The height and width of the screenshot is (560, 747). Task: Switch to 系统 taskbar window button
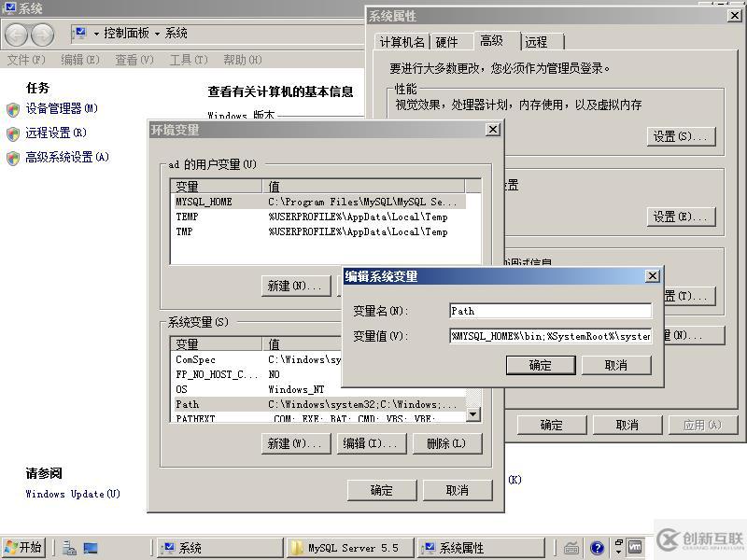coord(220,548)
